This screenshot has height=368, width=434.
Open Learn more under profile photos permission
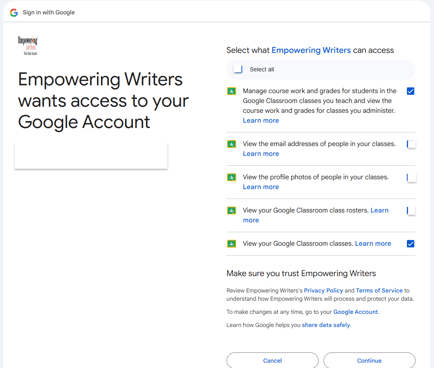pyautogui.click(x=261, y=187)
